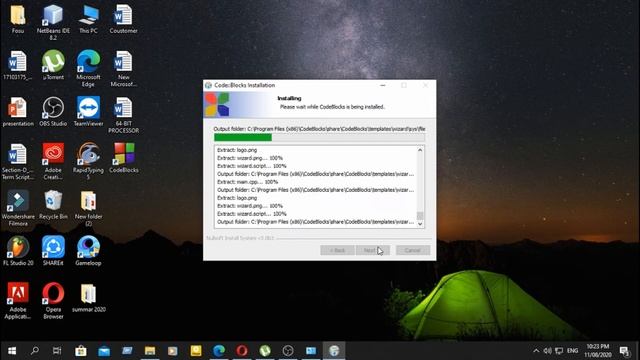Open File Explorer from taskbar

click(150, 351)
